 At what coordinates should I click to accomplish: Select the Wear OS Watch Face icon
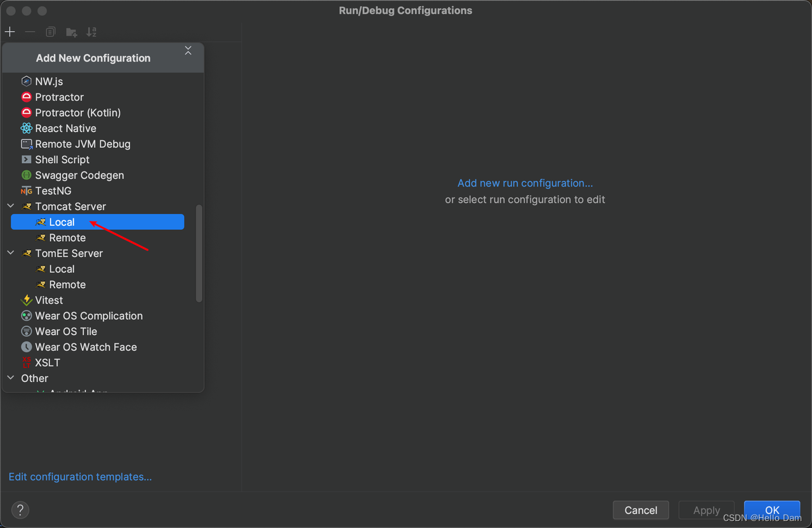26,347
